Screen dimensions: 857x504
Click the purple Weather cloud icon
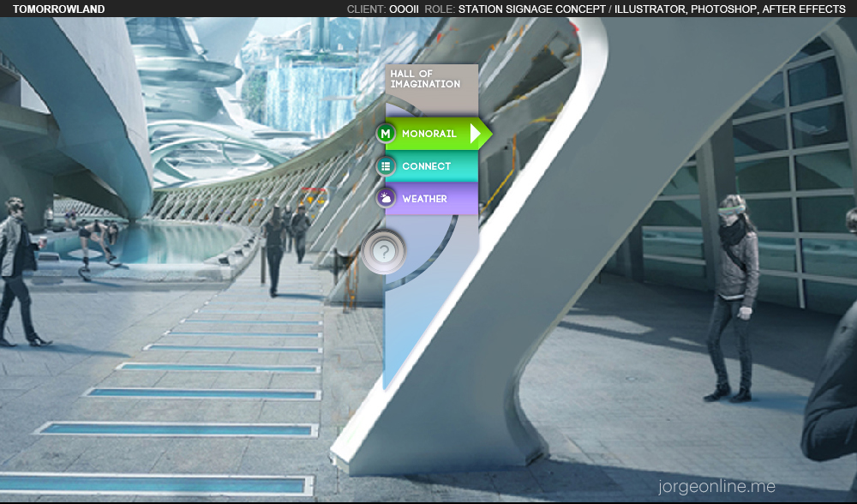[386, 199]
